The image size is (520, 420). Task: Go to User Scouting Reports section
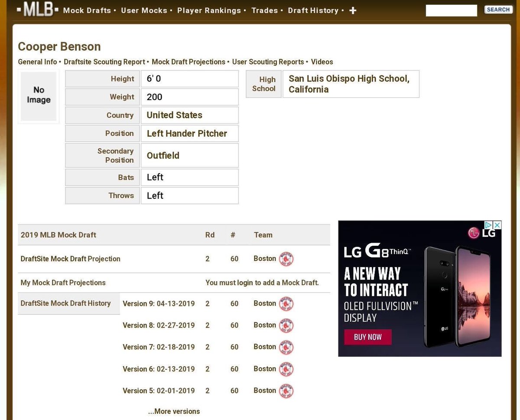tap(268, 62)
